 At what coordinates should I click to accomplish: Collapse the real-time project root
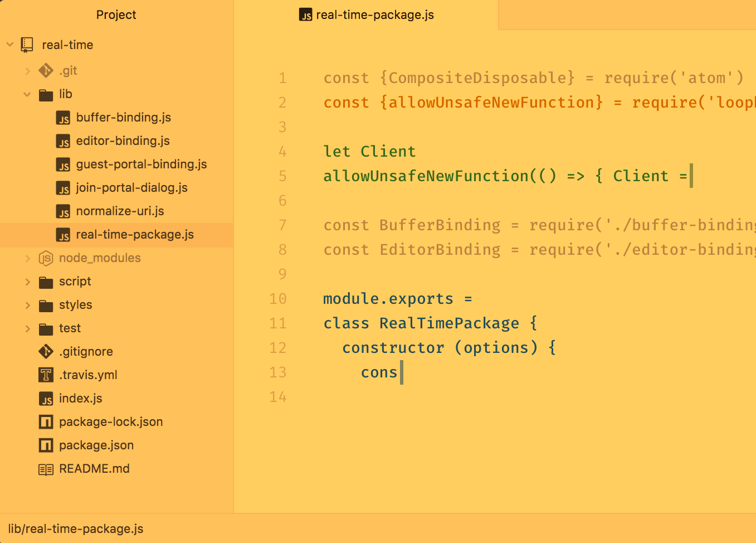click(9, 44)
